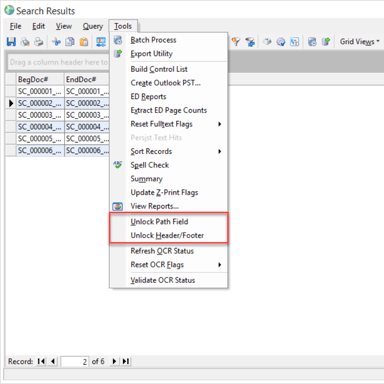
Task: Select EndDoc# cell SC_000005
Action: click(x=87, y=139)
